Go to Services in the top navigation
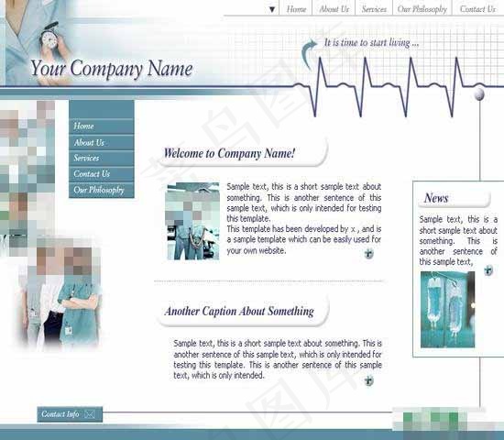The height and width of the screenshot is (440, 504). coord(374,9)
